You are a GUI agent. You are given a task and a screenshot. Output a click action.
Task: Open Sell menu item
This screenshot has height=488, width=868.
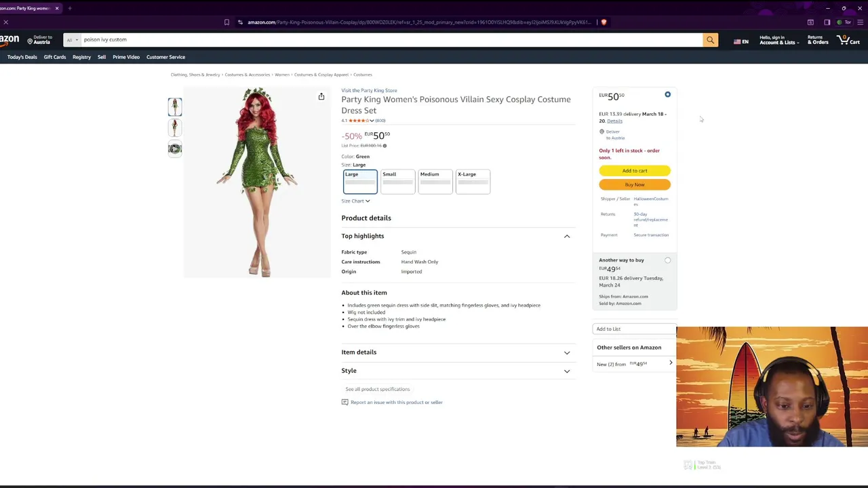[x=102, y=57]
